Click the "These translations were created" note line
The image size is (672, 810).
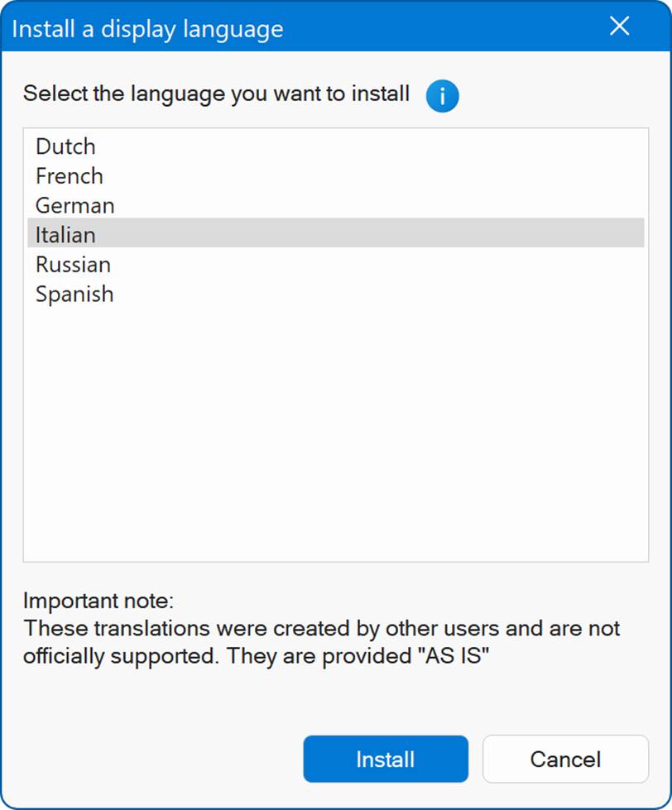coord(321,628)
